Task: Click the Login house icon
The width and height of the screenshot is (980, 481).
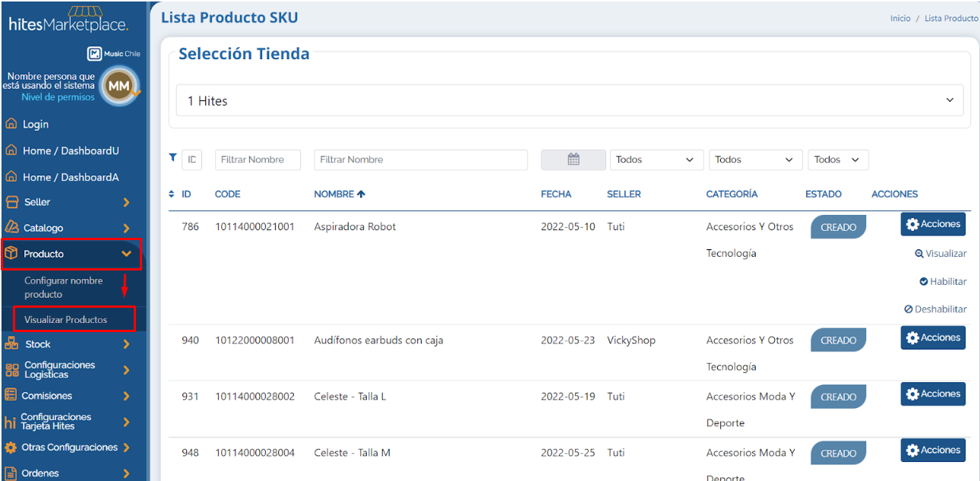Action: pyautogui.click(x=11, y=124)
